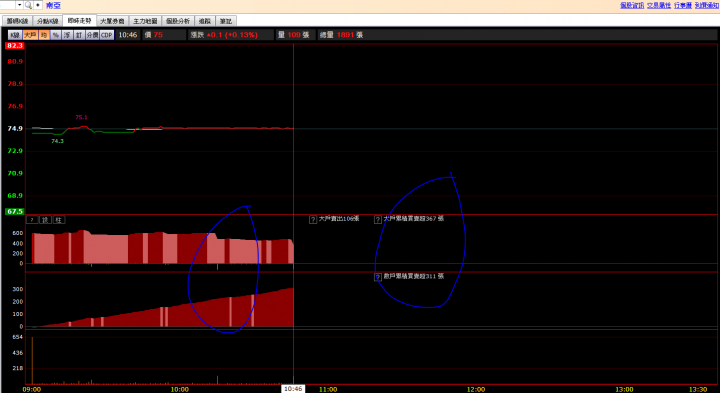Click the 大戶賣出109張 label
This screenshot has width=720, height=393.
click(x=339, y=219)
